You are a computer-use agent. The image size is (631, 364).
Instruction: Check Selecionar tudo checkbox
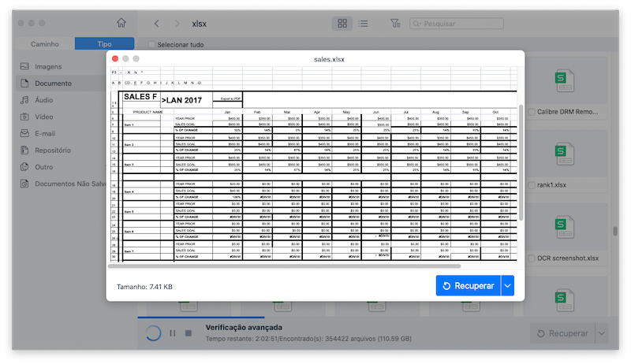pyautogui.click(x=151, y=45)
